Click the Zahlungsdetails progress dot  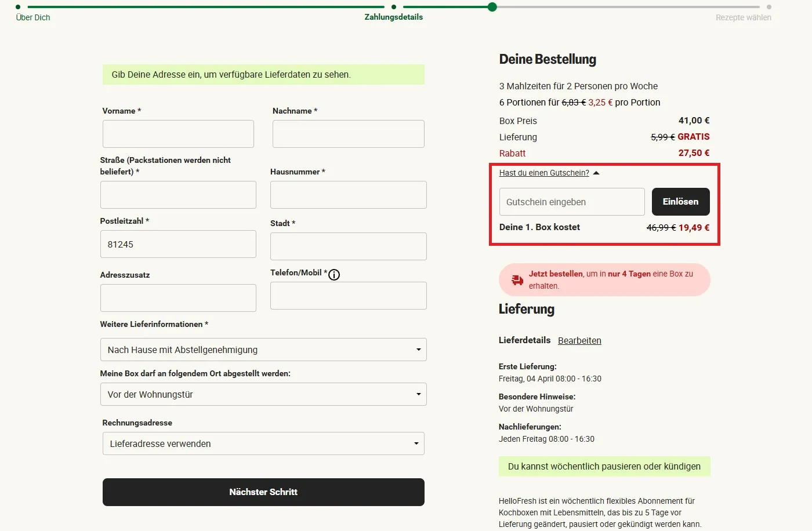(394, 7)
